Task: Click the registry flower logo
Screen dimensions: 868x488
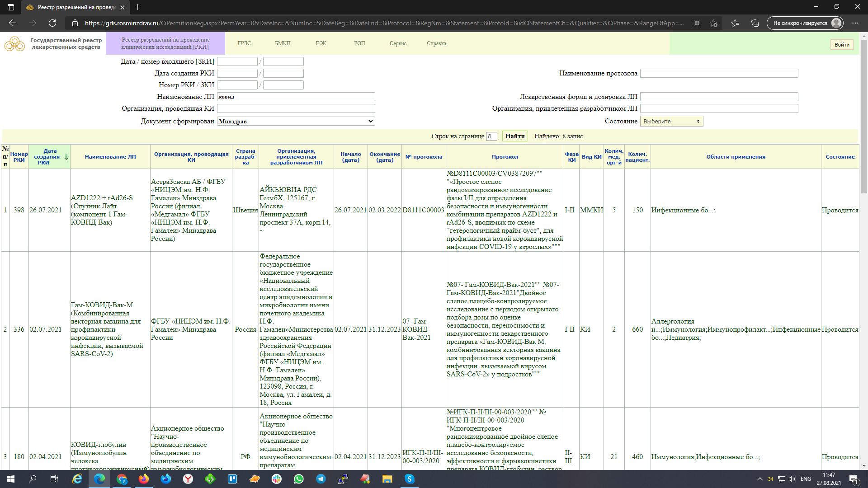Action: point(14,44)
